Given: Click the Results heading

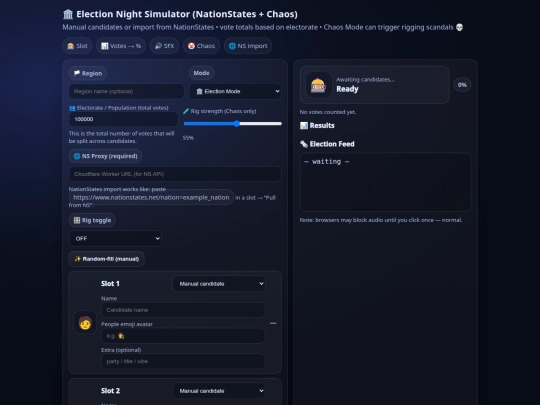Looking at the screenshot, I should [x=317, y=125].
